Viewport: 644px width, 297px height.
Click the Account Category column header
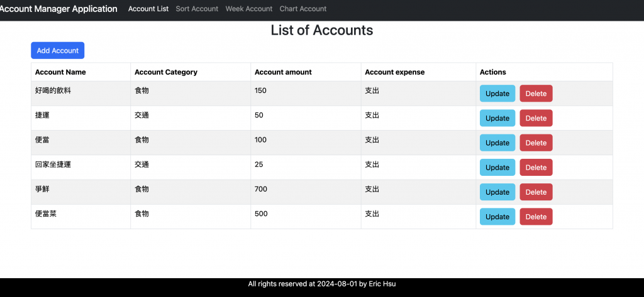[x=166, y=72]
